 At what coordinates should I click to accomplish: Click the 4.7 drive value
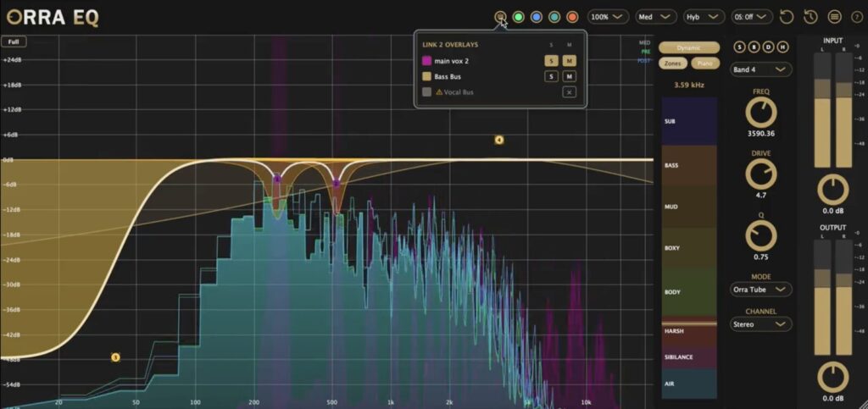(761, 196)
